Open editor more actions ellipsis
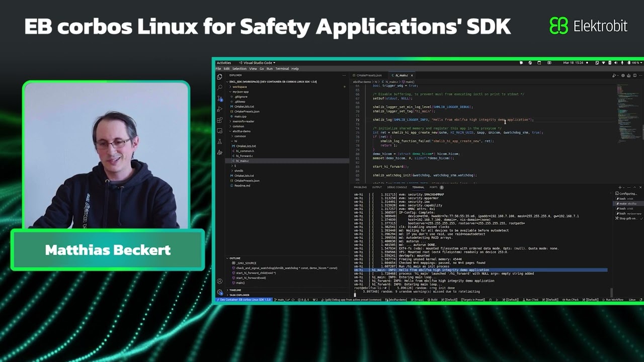Screen dimensions: 644x362 pos(640,75)
